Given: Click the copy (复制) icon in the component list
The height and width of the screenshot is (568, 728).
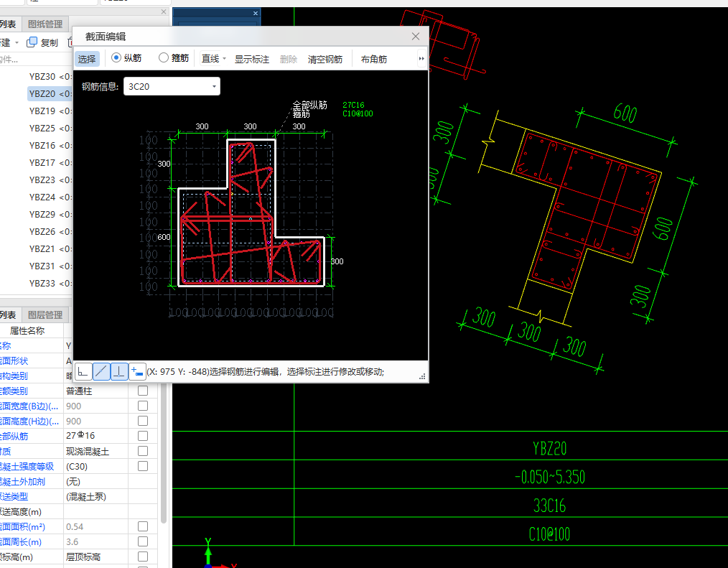Looking at the screenshot, I should [32, 42].
